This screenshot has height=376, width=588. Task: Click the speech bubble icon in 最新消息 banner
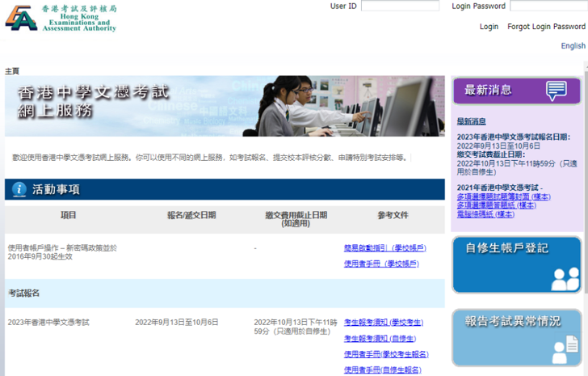click(556, 91)
